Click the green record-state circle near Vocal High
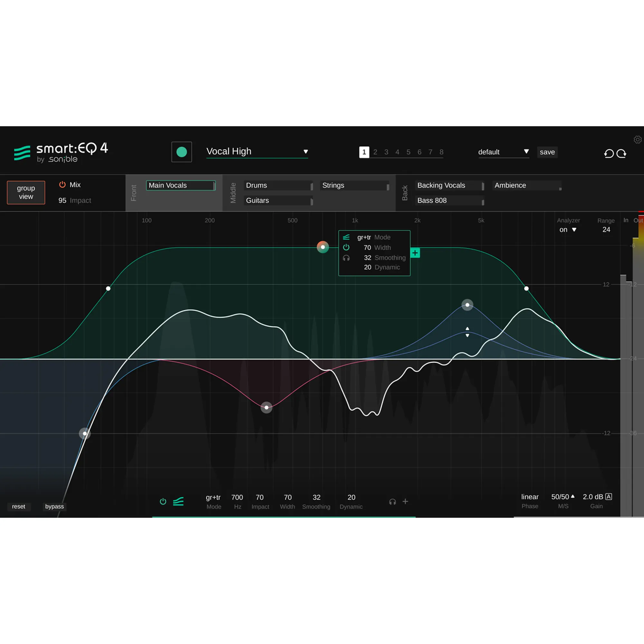 182,152
